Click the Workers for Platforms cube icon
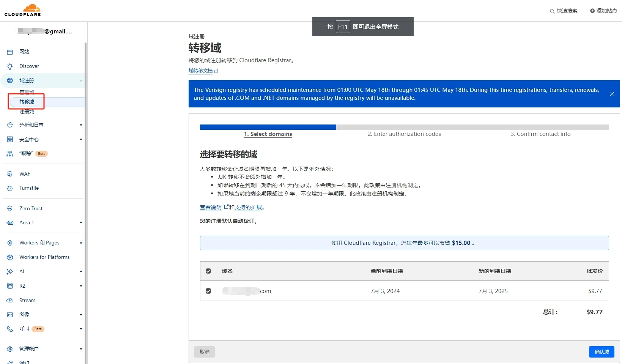Image resolution: width=622 pixels, height=364 pixels. pyautogui.click(x=10, y=257)
